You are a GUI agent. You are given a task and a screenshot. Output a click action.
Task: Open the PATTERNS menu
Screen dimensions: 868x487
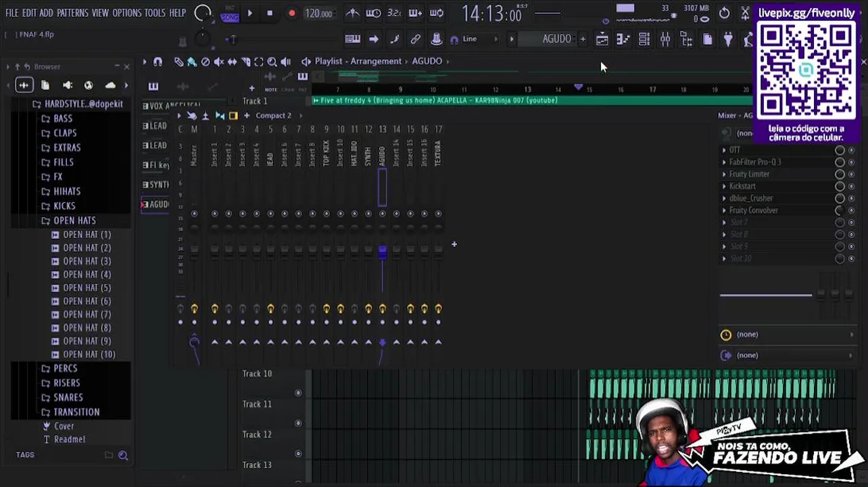[72, 13]
